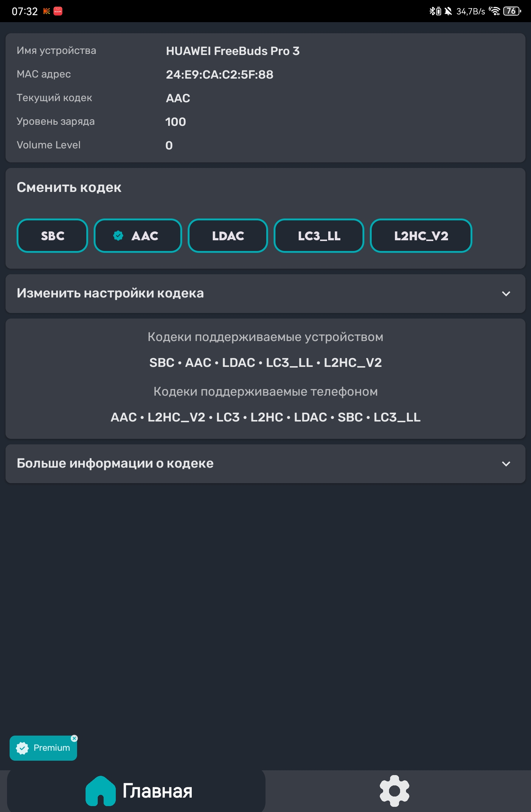
Task: Tap device name HUAWEI FreeBuds Pro 3
Action: (233, 51)
